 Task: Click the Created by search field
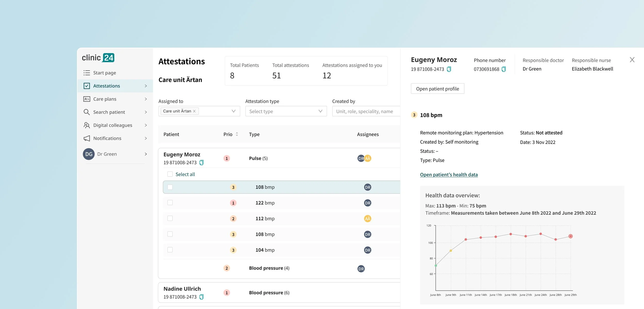(x=366, y=111)
